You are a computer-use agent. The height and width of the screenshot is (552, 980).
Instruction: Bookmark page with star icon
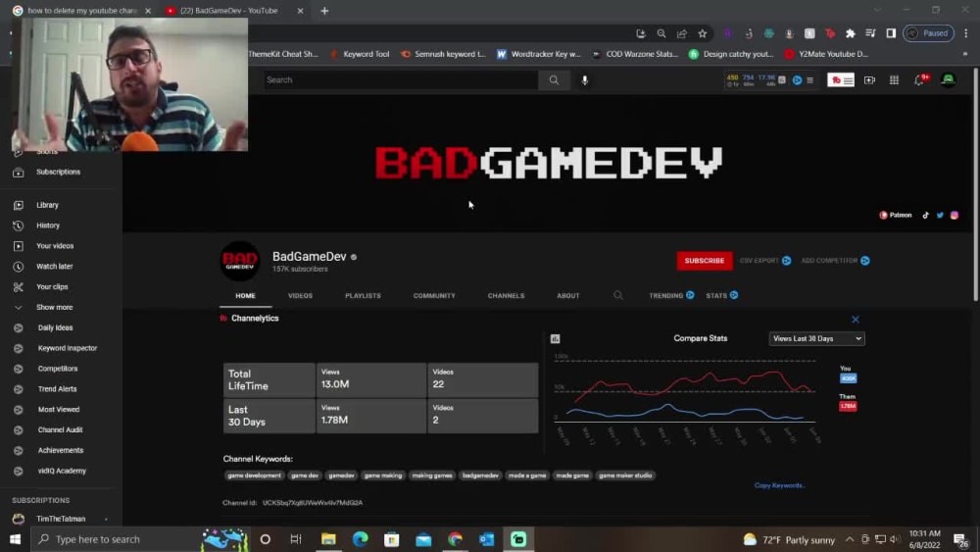click(x=703, y=33)
